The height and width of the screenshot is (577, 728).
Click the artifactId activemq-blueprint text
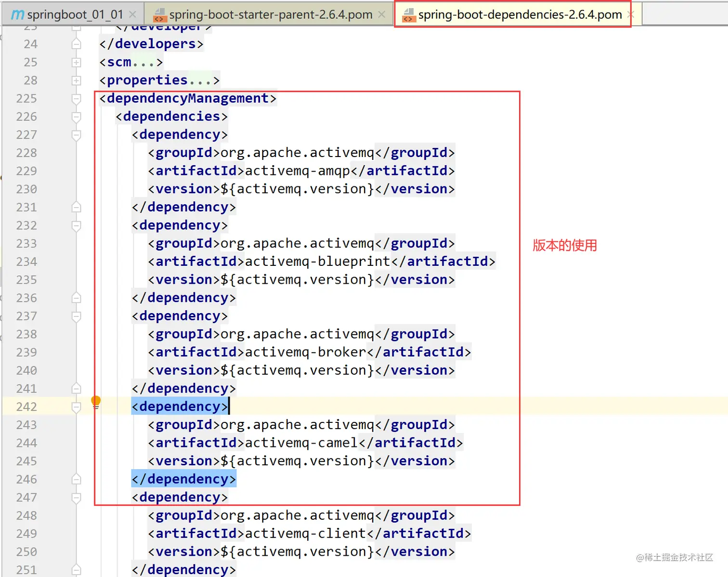pyautogui.click(x=318, y=262)
